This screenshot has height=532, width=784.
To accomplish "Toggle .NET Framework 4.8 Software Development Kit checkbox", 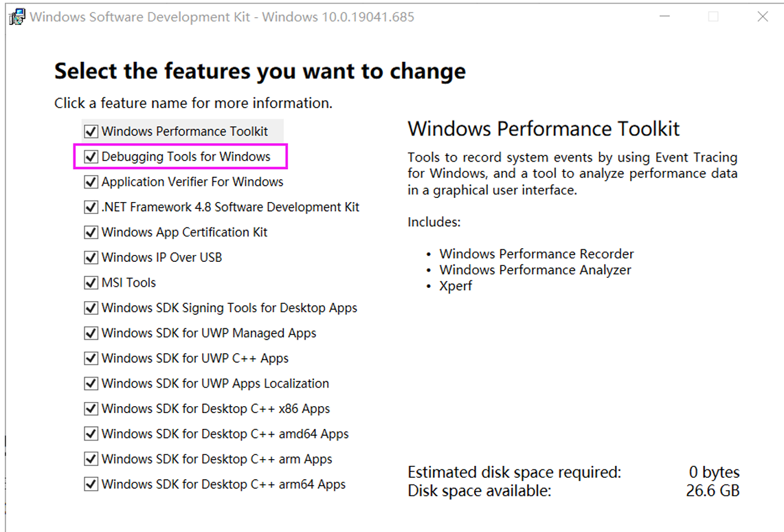I will [x=91, y=207].
